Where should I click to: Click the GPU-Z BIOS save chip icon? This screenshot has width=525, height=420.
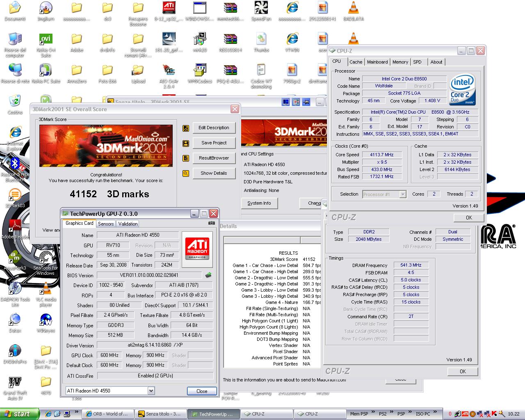pos(208,275)
